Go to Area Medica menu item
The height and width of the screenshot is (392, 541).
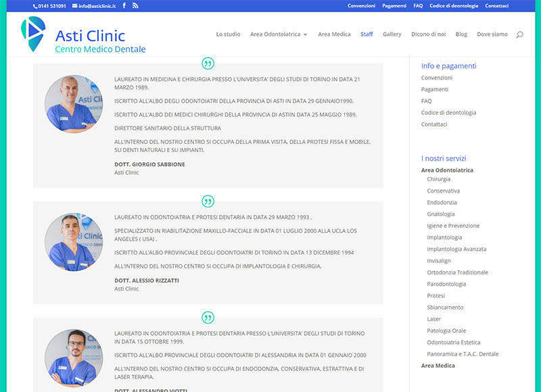pyautogui.click(x=334, y=34)
